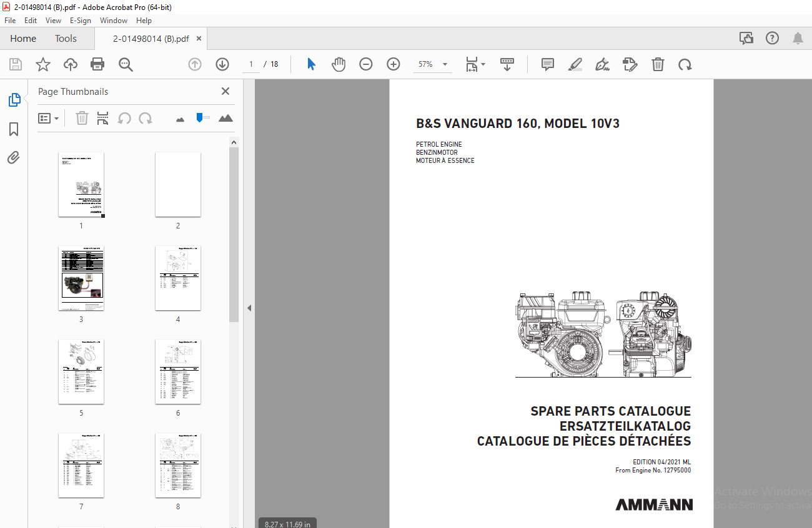The height and width of the screenshot is (528, 812).
Task: Activate the Hand pan tool
Action: [x=339, y=64]
